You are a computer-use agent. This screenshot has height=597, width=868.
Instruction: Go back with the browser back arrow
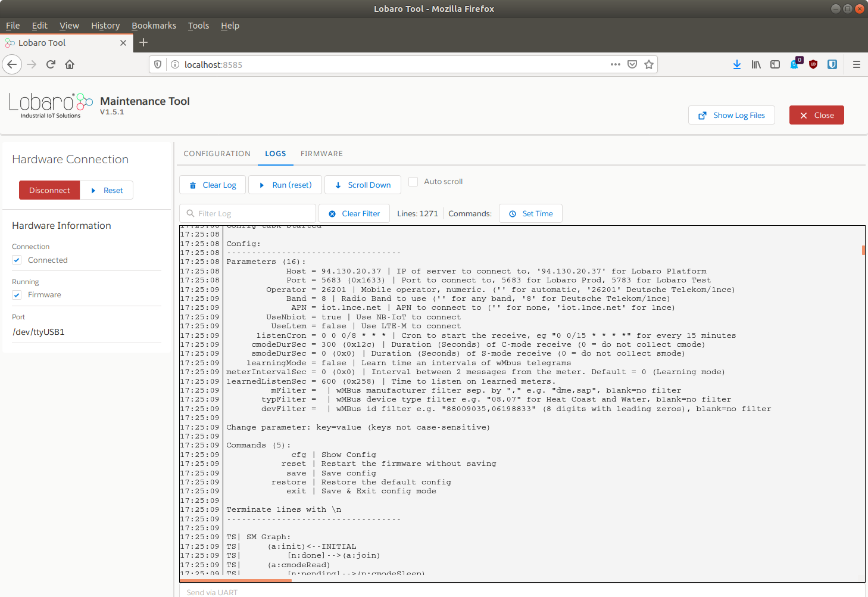(x=12, y=64)
